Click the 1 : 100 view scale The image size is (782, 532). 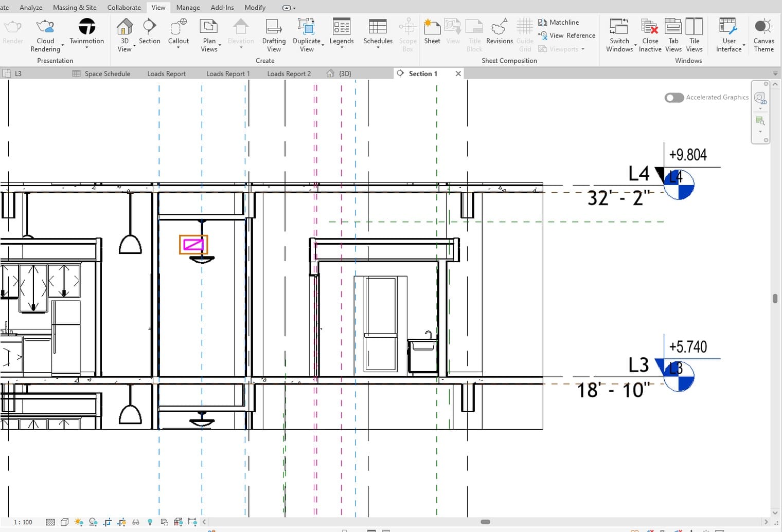[23, 522]
